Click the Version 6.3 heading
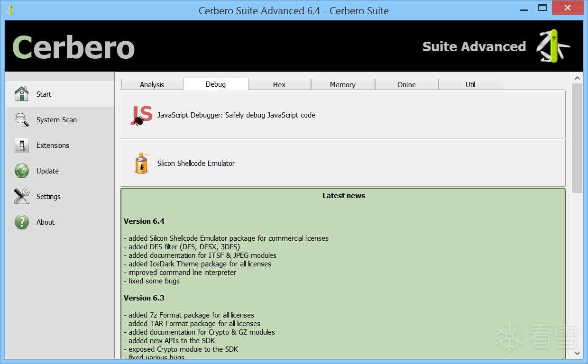Viewport: 588px width, 364px height. pos(144,298)
